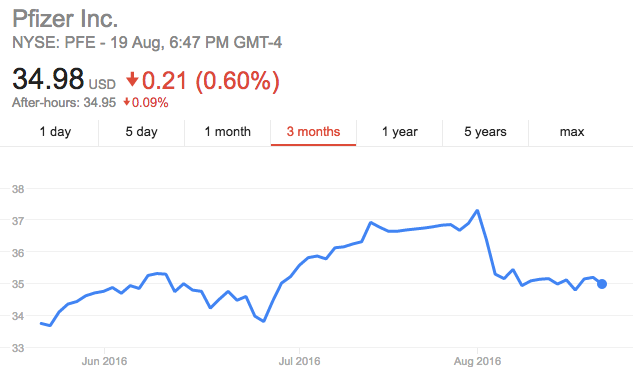Click the After-hours: 34.95 text
This screenshot has width=634, height=377.
[x=64, y=102]
